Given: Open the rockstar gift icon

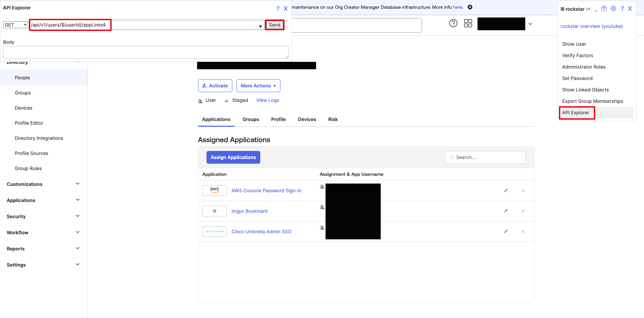Looking at the screenshot, I should pyautogui.click(x=604, y=9).
